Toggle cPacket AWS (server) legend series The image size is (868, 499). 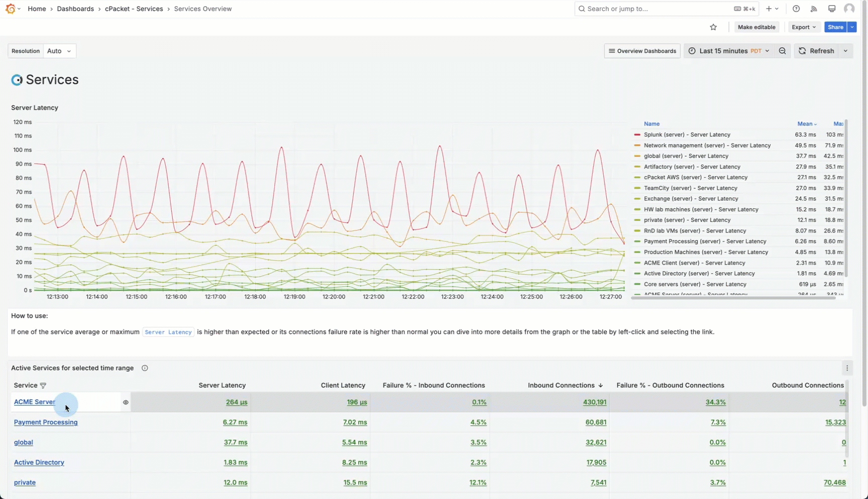(x=695, y=177)
